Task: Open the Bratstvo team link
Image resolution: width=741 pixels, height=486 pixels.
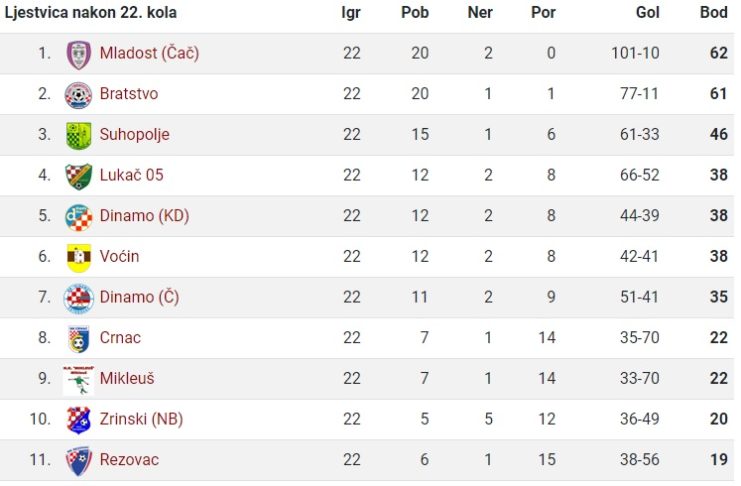Action: (x=129, y=94)
